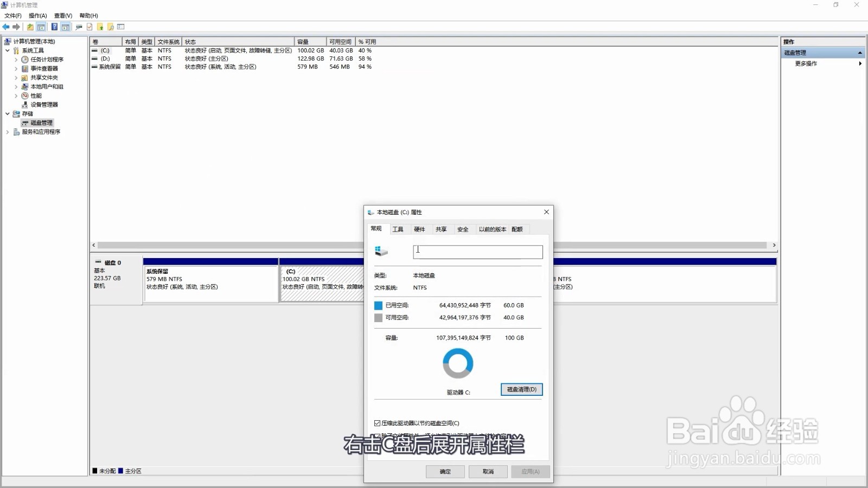This screenshot has height=488, width=868.
Task: Click the drive label text field
Action: point(478,252)
